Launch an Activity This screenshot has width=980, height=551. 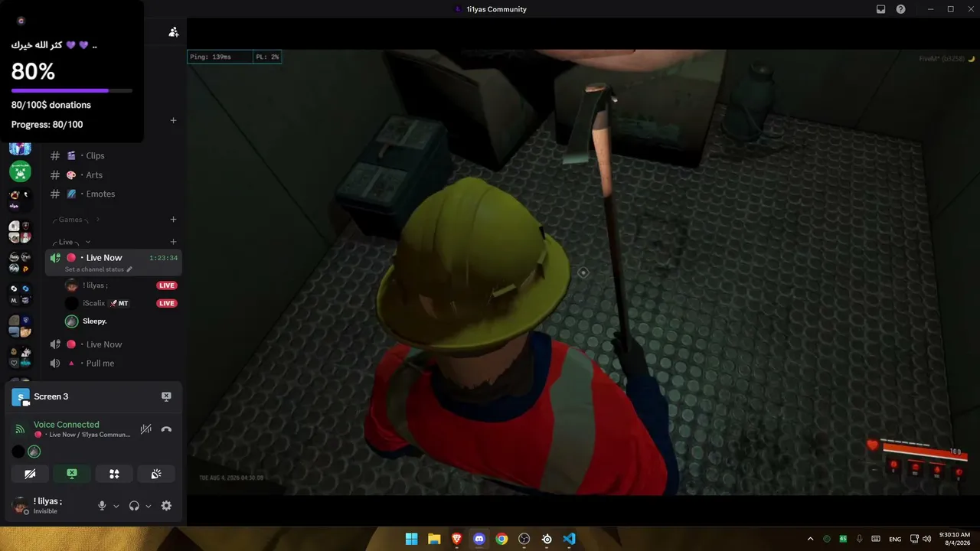point(114,474)
